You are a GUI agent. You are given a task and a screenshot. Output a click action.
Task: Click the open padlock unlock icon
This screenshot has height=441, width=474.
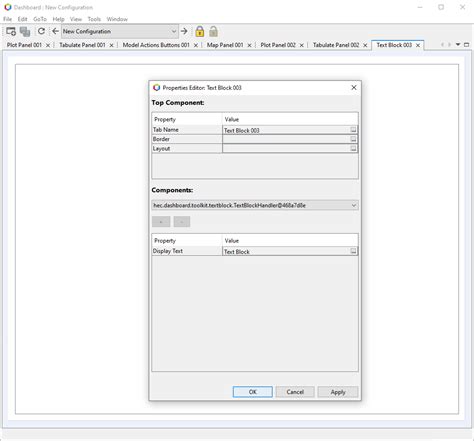[214, 31]
